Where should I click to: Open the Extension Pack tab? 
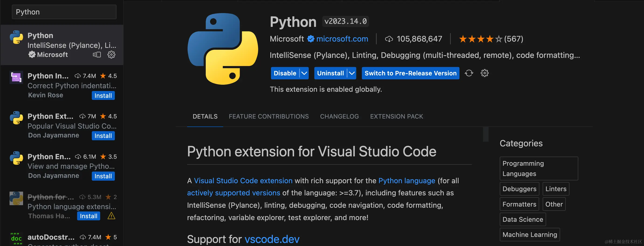(x=396, y=116)
